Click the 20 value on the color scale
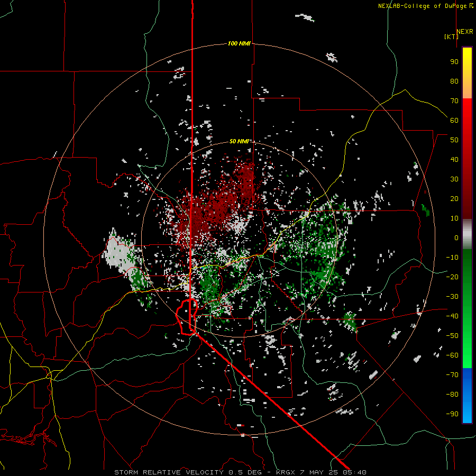The height and width of the screenshot is (476, 476). 454,199
